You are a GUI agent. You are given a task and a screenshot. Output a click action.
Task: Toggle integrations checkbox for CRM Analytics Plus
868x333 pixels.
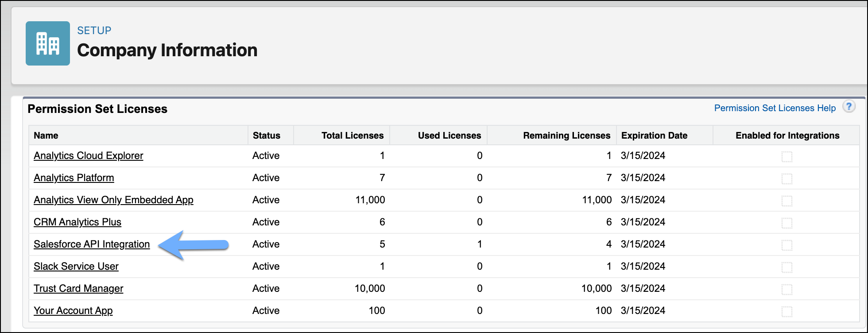(787, 223)
